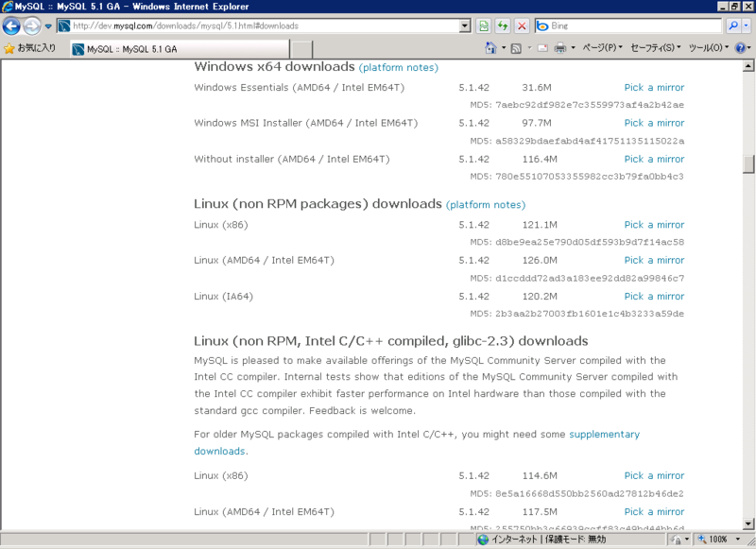Viewport: 756px width, 549px height.
Task: Stop loading with the red X icon
Action: pyautogui.click(x=522, y=26)
